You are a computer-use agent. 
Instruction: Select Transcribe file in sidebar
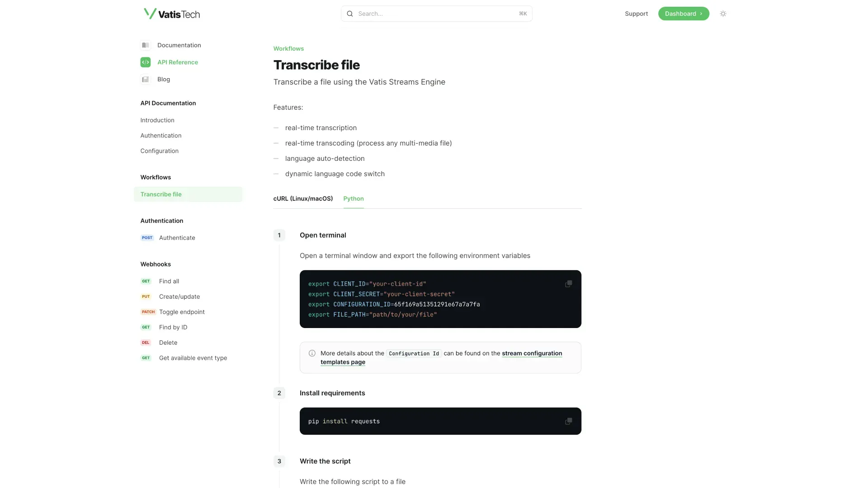click(x=188, y=194)
